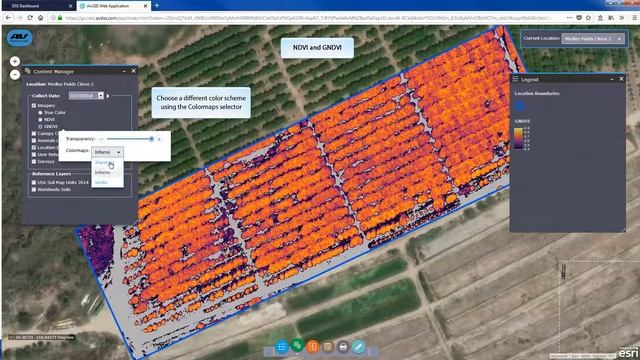Open page actions three-dot menu in address bar

569,18
